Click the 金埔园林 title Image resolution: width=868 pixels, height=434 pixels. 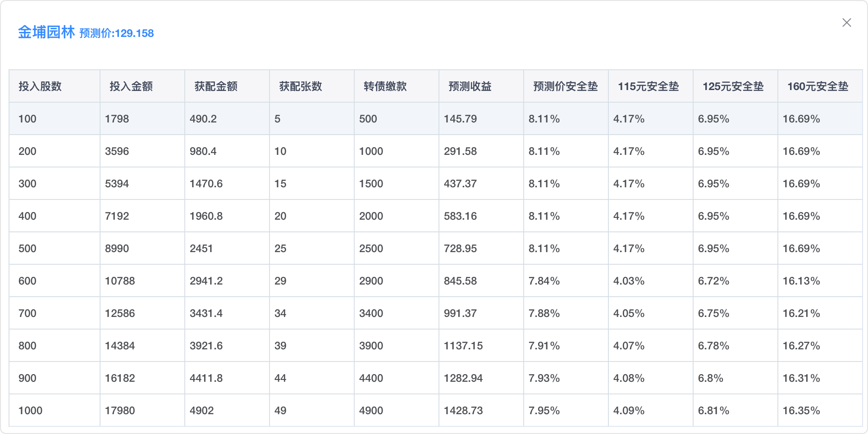point(46,32)
